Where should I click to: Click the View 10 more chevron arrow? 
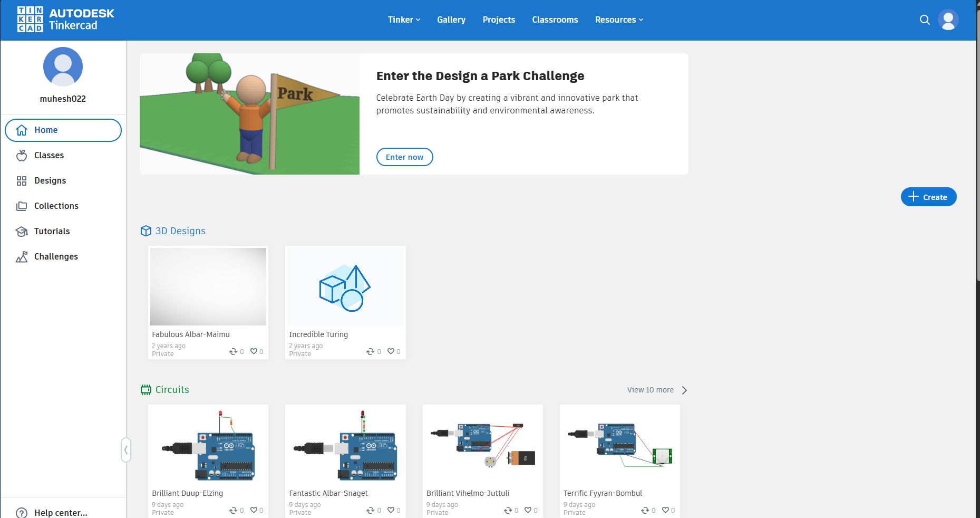684,390
